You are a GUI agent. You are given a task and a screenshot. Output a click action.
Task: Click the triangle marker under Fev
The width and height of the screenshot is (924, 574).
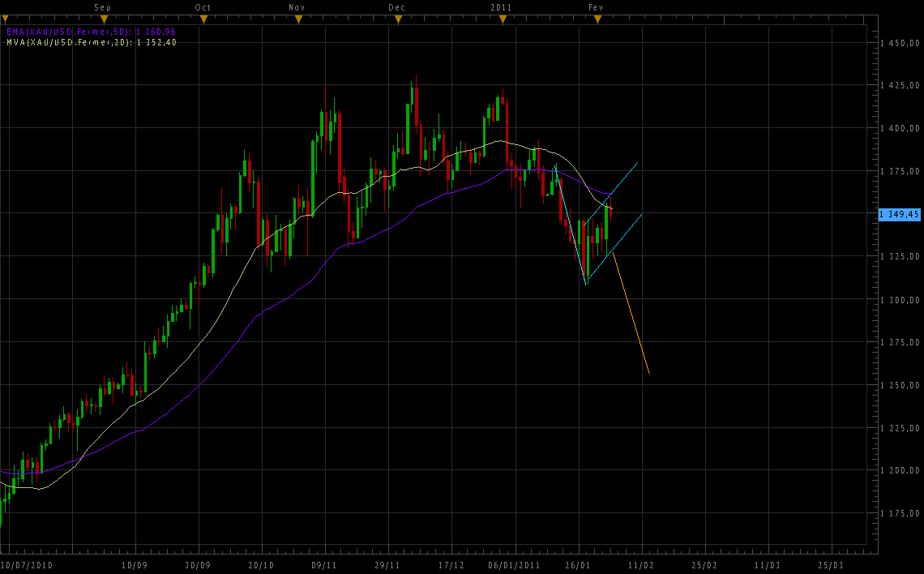[x=597, y=20]
